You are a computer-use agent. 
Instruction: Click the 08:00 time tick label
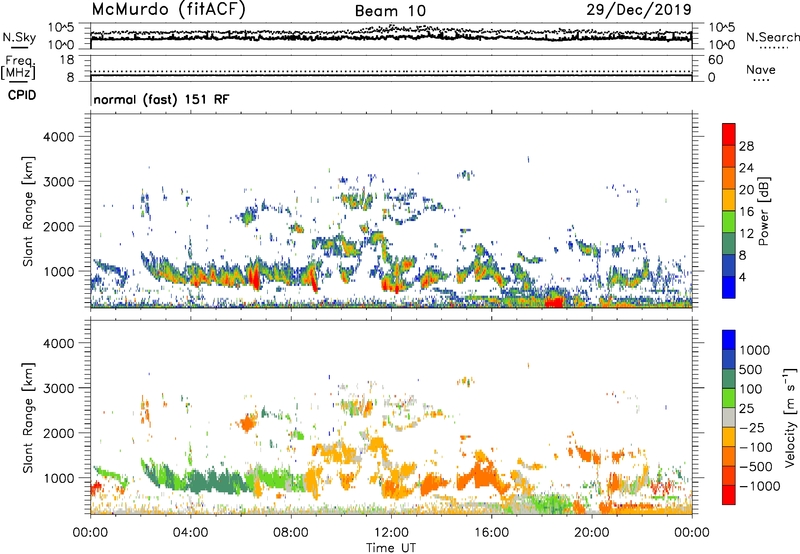(291, 533)
